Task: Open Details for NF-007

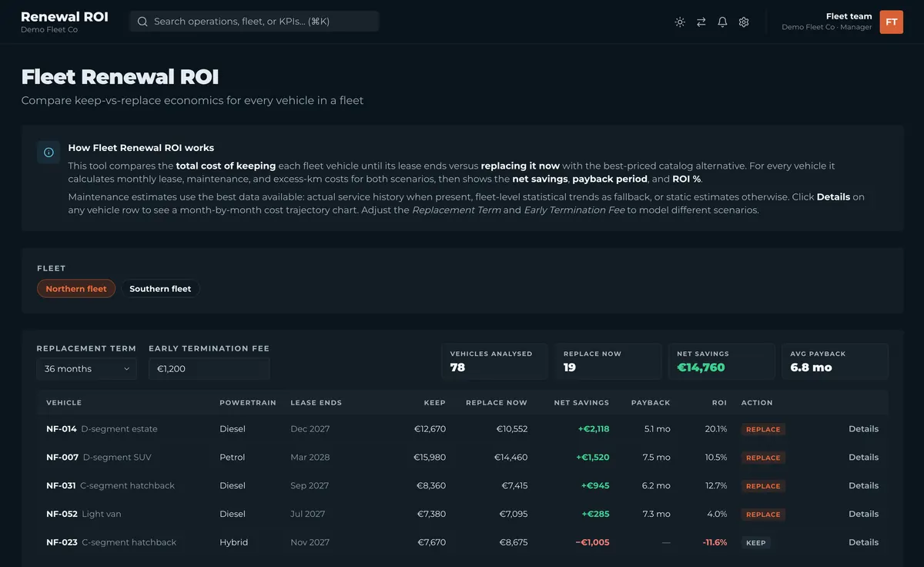Action: pos(863,458)
